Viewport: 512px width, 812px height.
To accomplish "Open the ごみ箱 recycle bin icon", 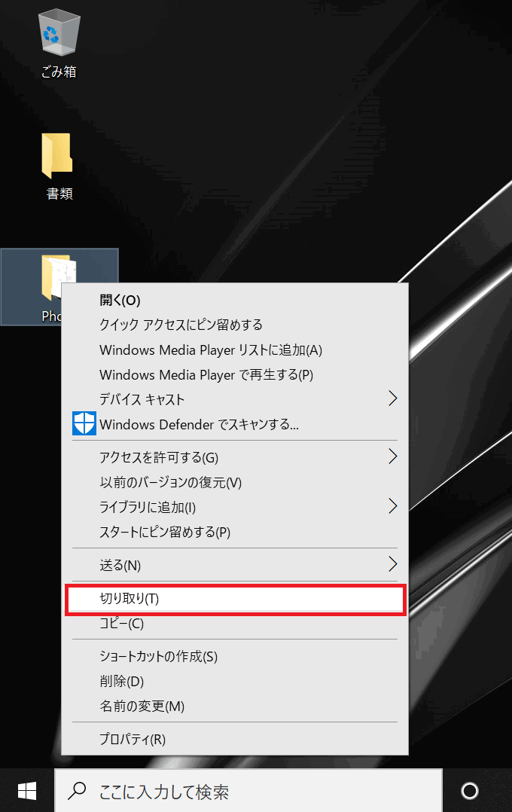I will (x=59, y=34).
